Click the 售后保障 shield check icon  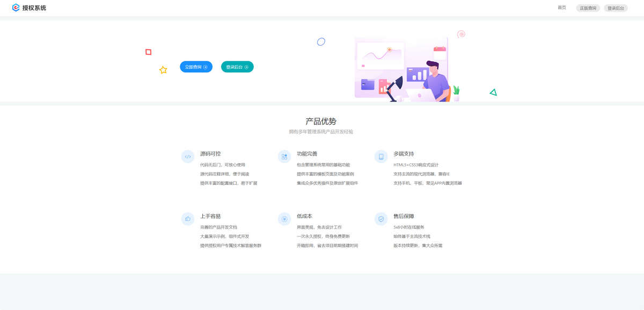(x=381, y=219)
